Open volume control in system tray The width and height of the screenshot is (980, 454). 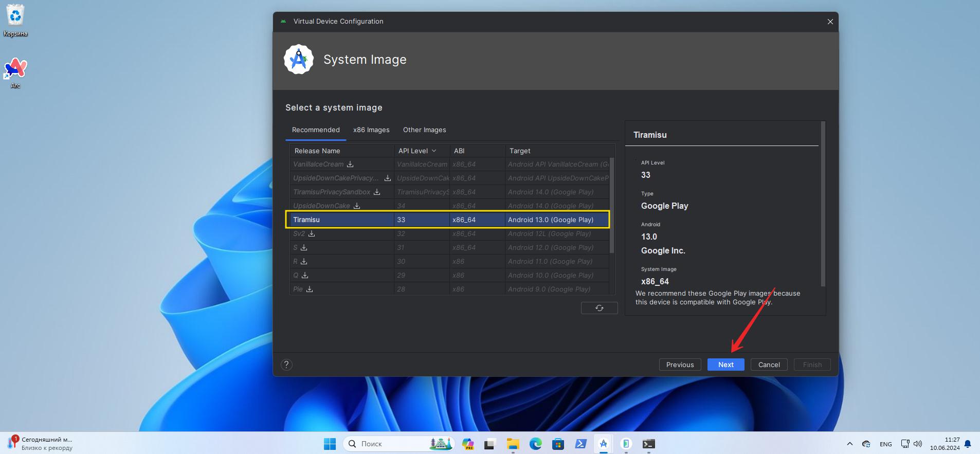[x=918, y=444]
